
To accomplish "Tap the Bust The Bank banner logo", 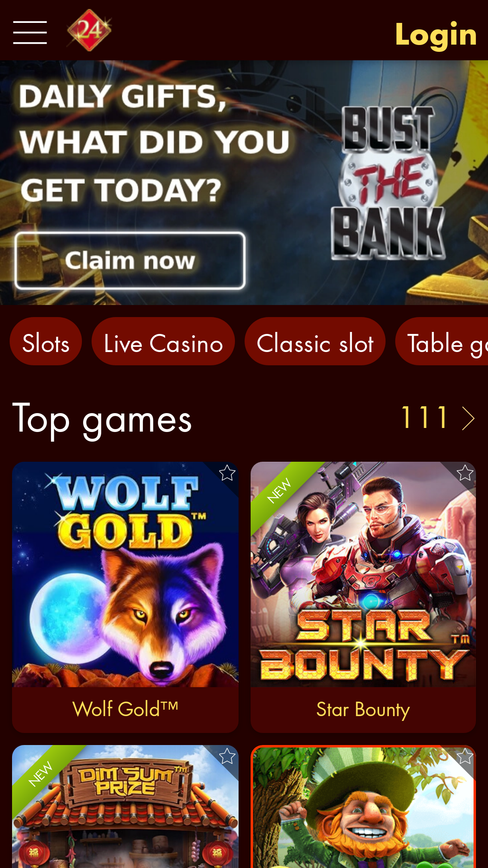I will (x=388, y=183).
